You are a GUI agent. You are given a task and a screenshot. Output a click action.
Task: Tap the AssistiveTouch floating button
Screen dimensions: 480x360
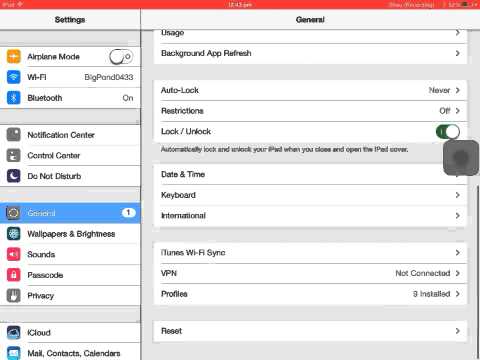click(x=461, y=158)
